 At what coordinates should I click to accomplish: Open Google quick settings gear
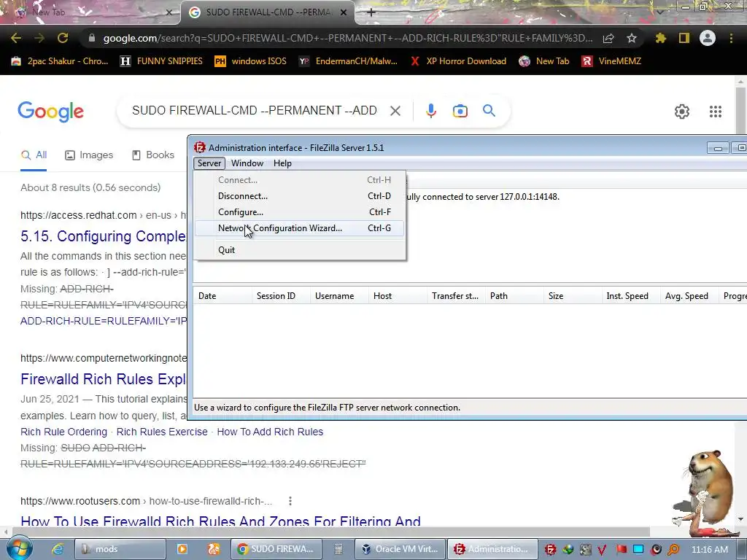682,112
